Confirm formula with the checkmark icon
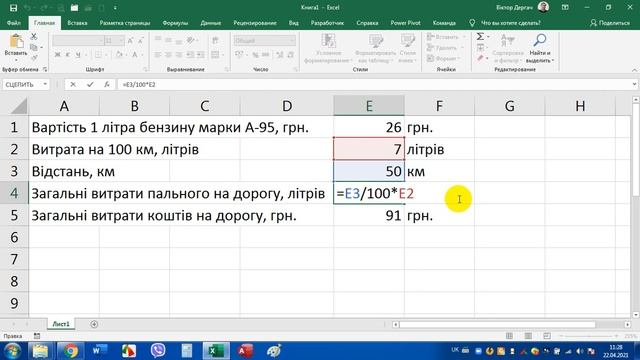This screenshot has height=360, width=640. [90, 84]
